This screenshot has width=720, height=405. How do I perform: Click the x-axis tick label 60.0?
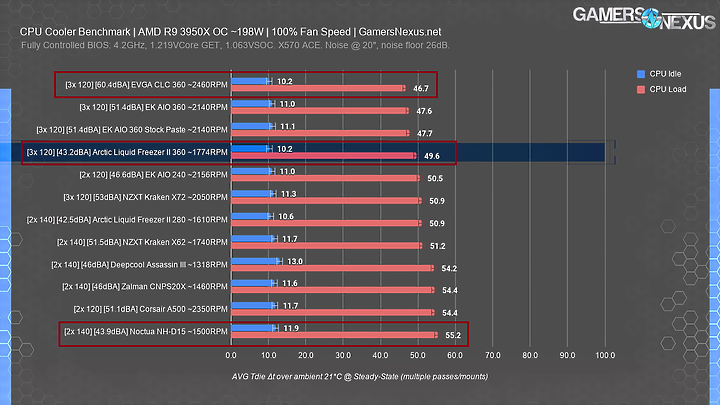(455, 355)
